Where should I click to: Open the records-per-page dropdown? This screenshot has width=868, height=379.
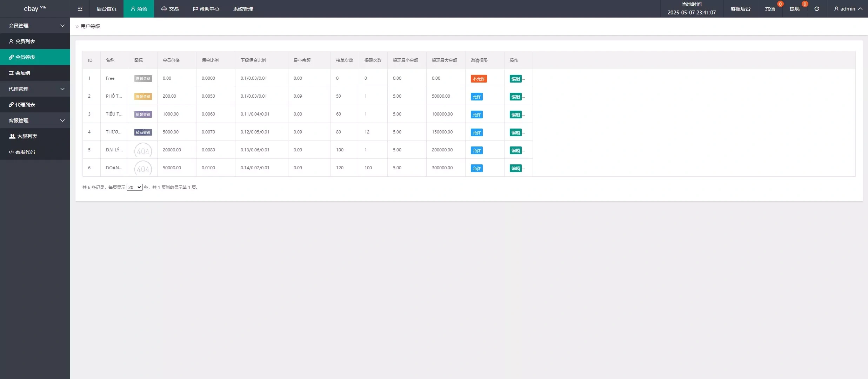(x=134, y=187)
